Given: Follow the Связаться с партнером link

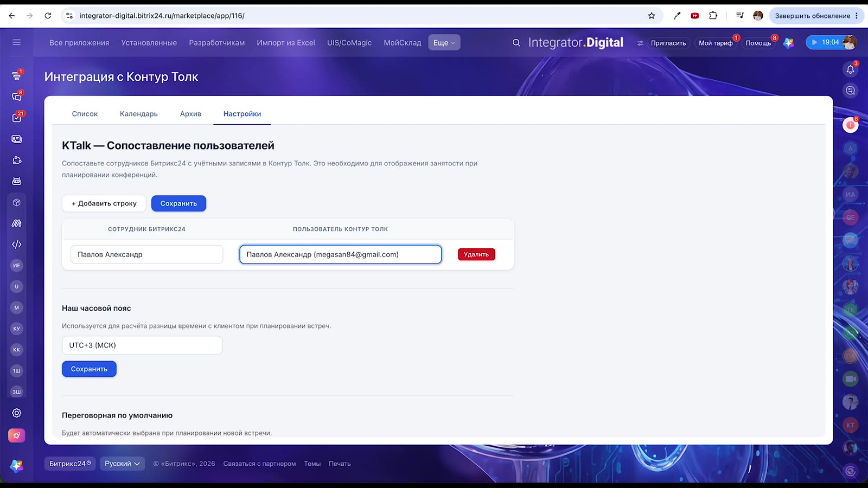Looking at the screenshot, I should point(259,464).
